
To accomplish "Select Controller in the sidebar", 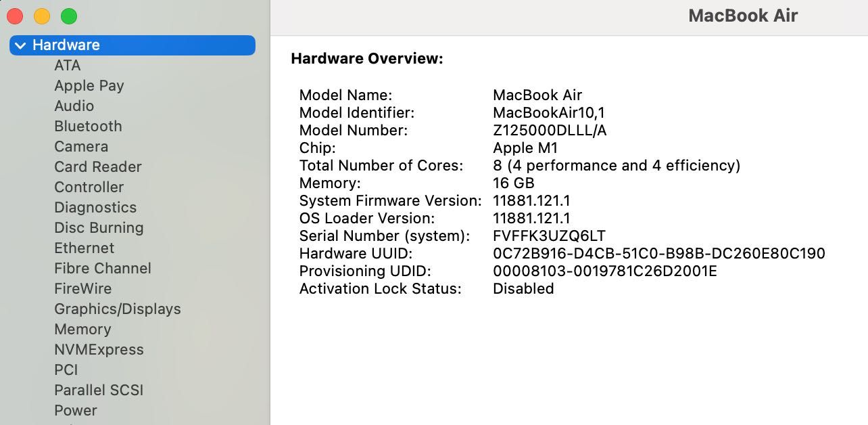I will point(89,187).
